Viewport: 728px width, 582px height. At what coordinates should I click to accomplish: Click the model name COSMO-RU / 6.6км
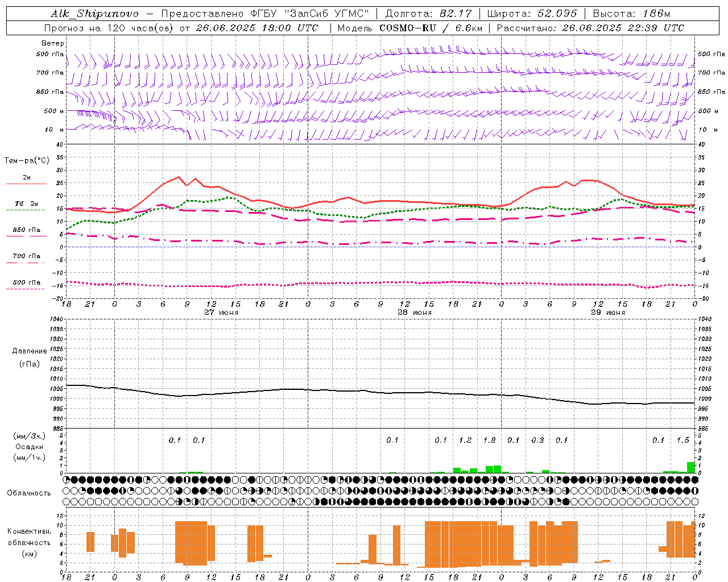point(431,28)
